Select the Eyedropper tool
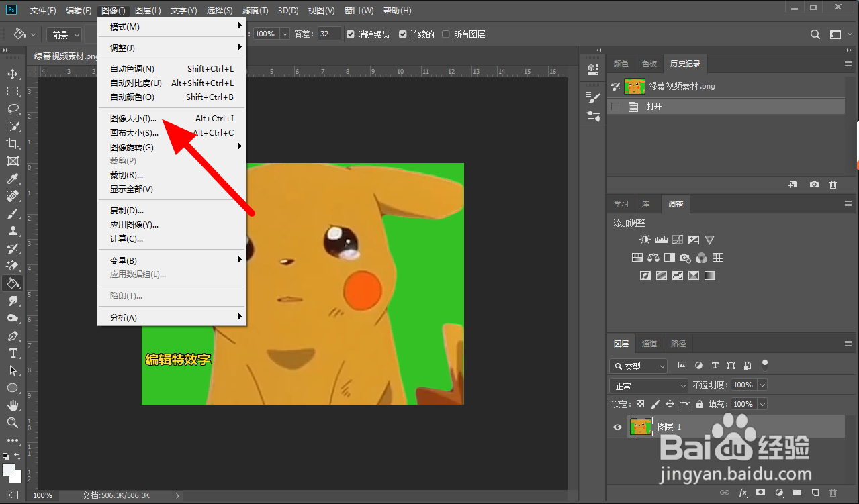 pos(13,179)
